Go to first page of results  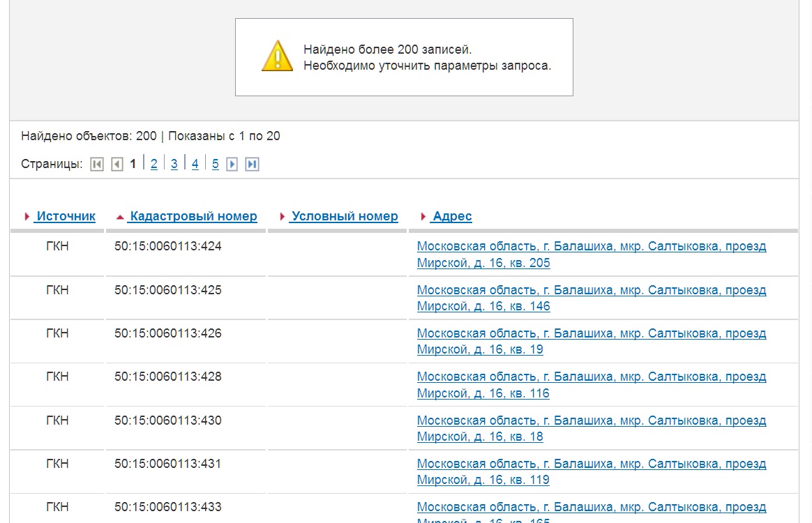tap(97, 165)
